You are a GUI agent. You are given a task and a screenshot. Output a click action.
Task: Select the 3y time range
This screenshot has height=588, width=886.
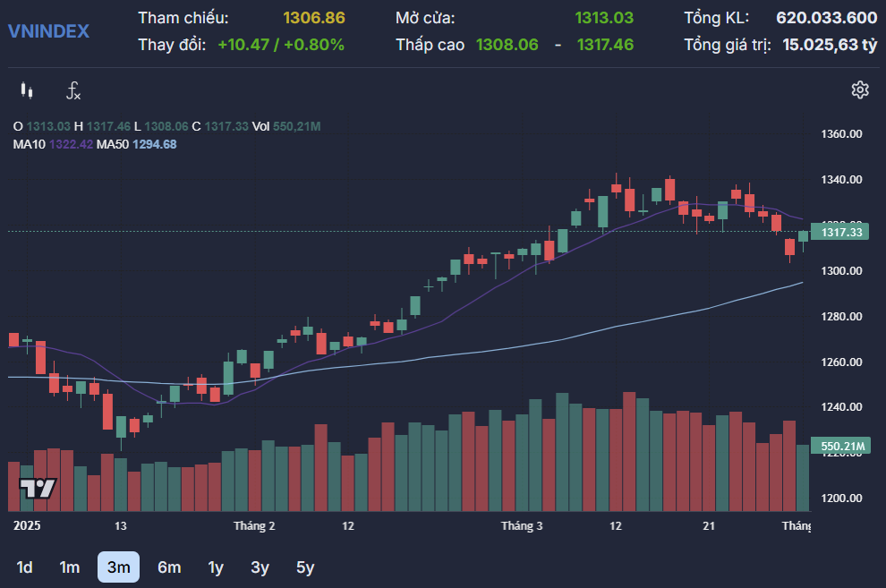[260, 567]
